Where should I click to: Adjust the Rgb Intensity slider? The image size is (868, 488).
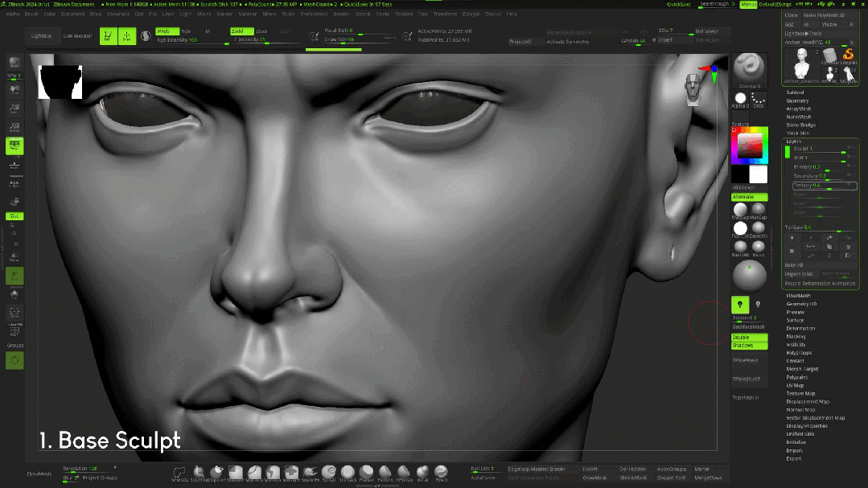(192, 40)
